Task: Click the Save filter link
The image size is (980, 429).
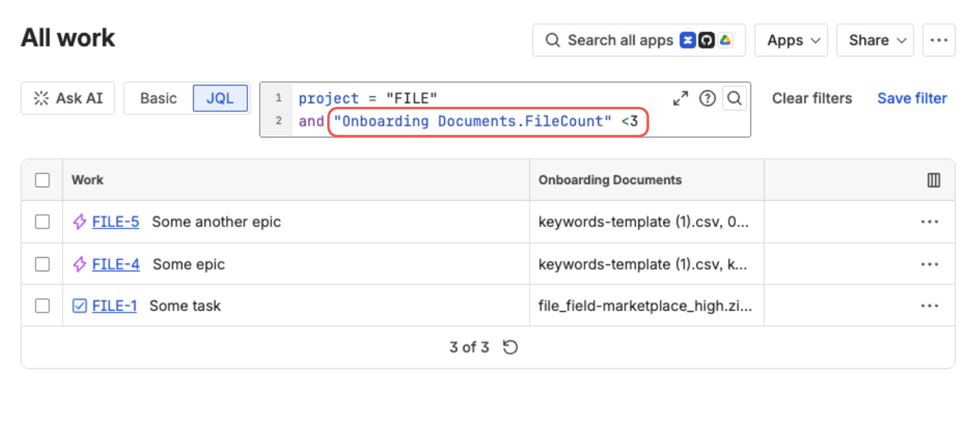Action: (x=912, y=98)
